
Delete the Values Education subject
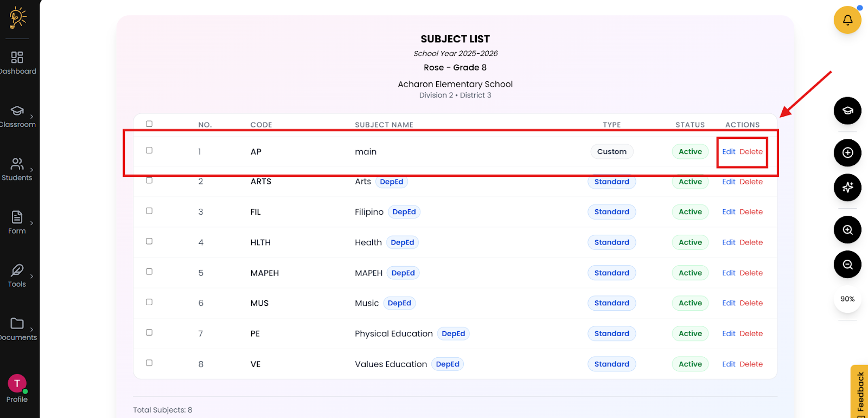[751, 364]
